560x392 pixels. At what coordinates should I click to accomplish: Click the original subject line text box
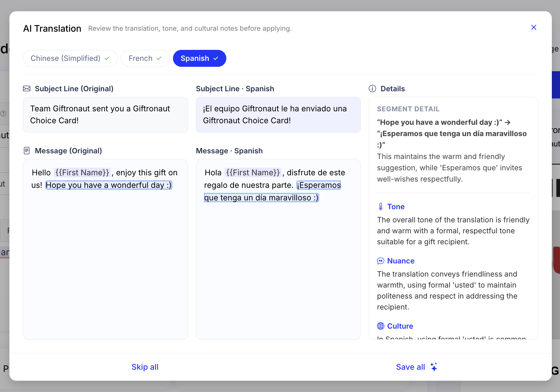105,115
